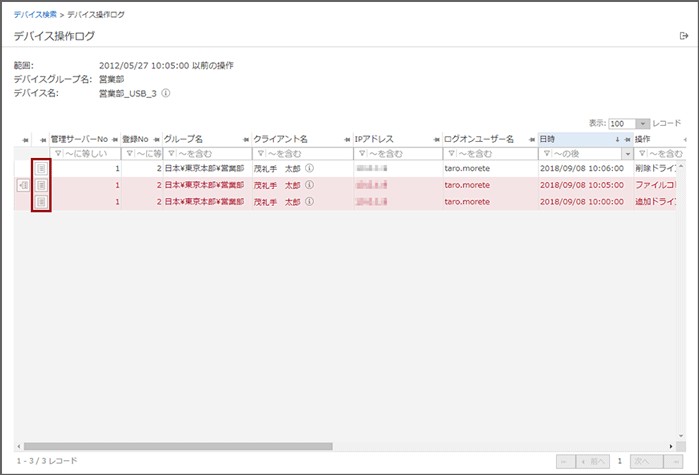Viewport: 699px width, 475px height.
Task: Click the device icon left of the second row
Action: click(x=24, y=185)
